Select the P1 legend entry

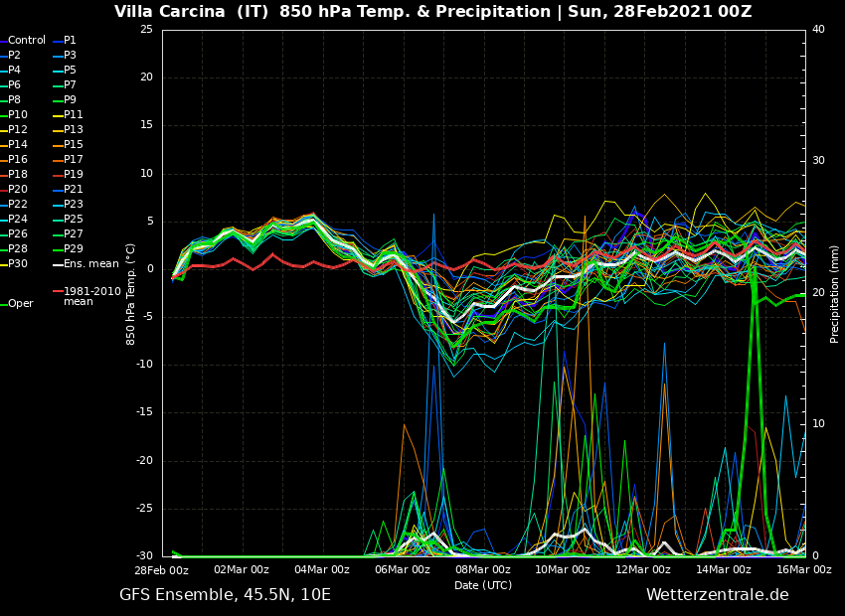(x=70, y=41)
